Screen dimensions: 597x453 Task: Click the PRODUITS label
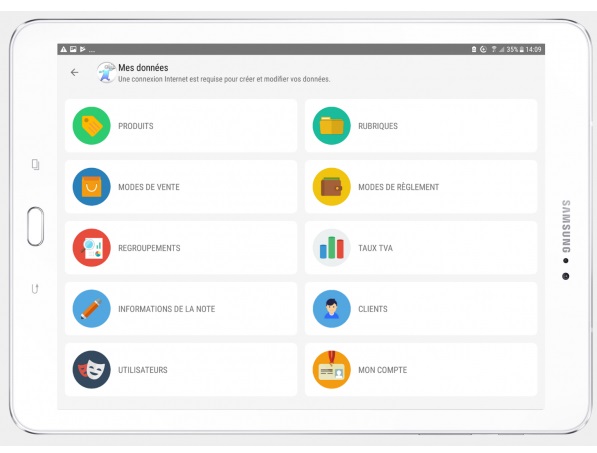pos(136,126)
